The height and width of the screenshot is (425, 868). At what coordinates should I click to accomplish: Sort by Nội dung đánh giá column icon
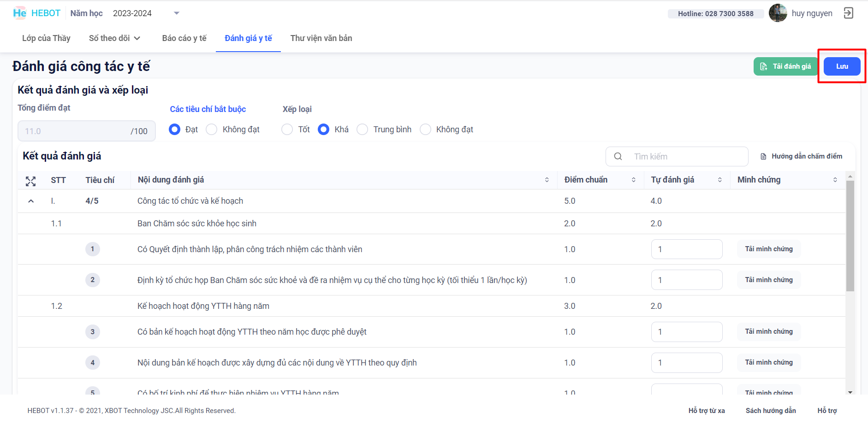[x=547, y=180]
